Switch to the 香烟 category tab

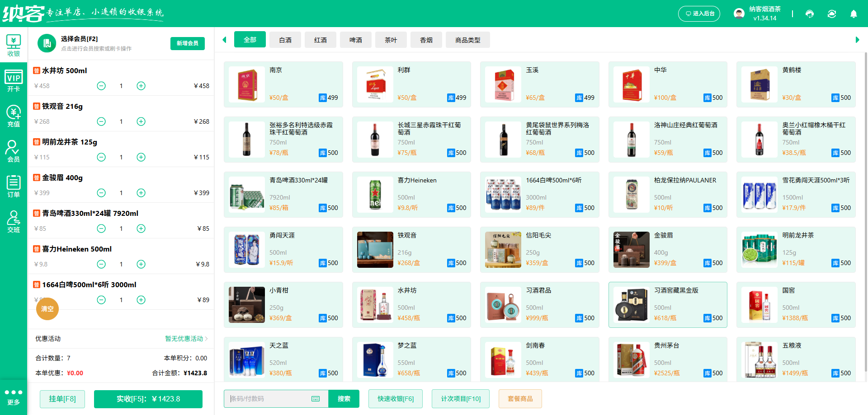point(426,40)
